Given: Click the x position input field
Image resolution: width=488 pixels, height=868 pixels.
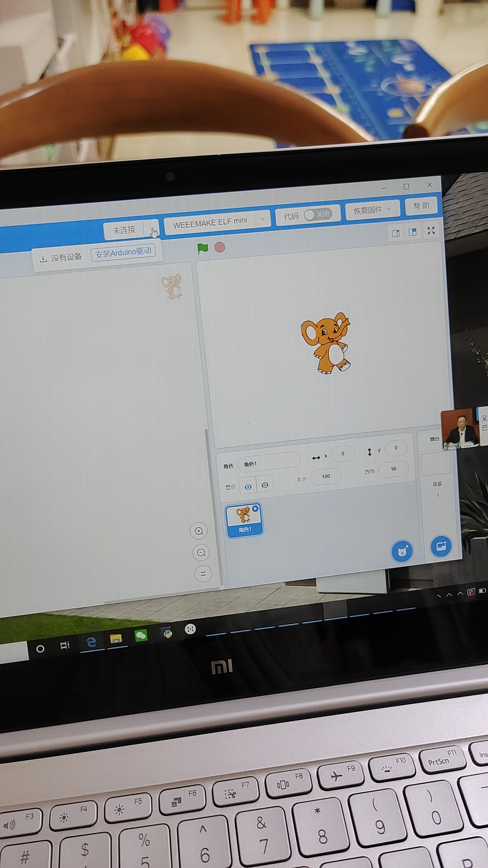Looking at the screenshot, I should 343,453.
